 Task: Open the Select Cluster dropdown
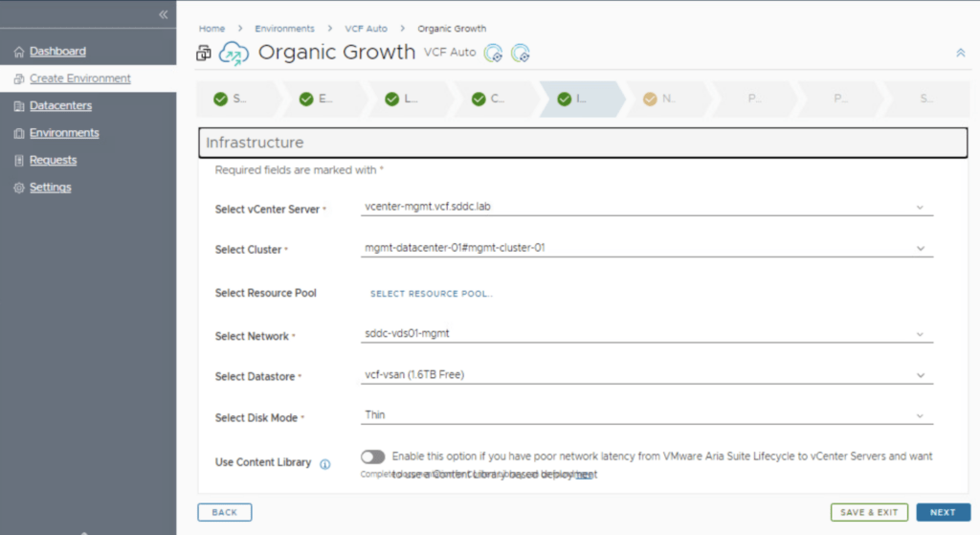pos(646,248)
